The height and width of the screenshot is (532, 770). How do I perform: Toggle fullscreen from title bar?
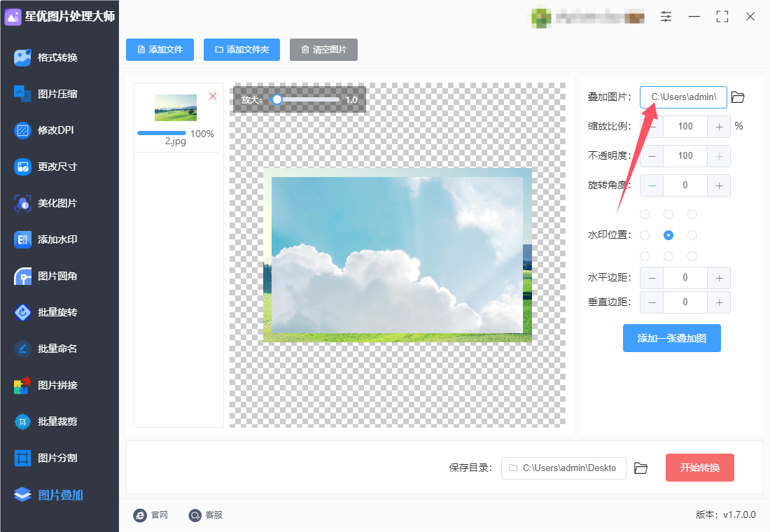(722, 17)
